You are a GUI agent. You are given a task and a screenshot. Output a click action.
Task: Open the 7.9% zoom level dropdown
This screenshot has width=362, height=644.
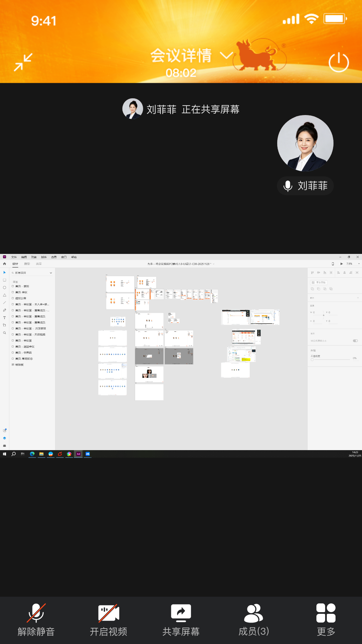coord(359,264)
